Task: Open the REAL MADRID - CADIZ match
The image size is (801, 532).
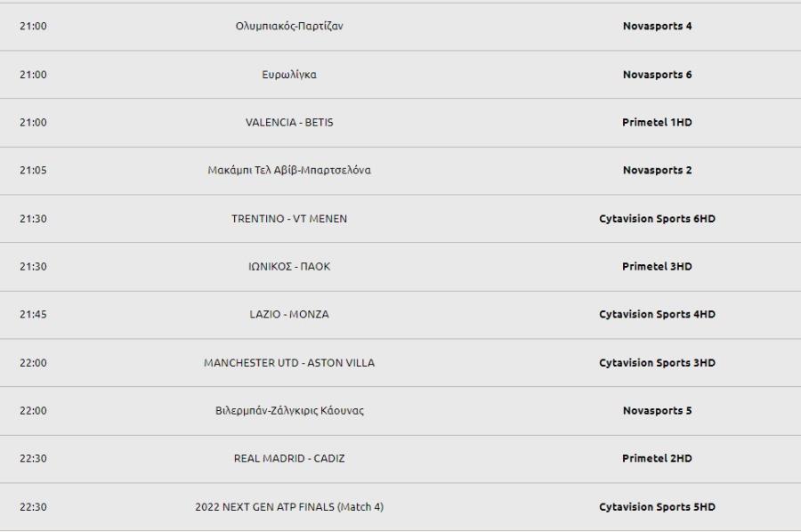Action: tap(289, 458)
